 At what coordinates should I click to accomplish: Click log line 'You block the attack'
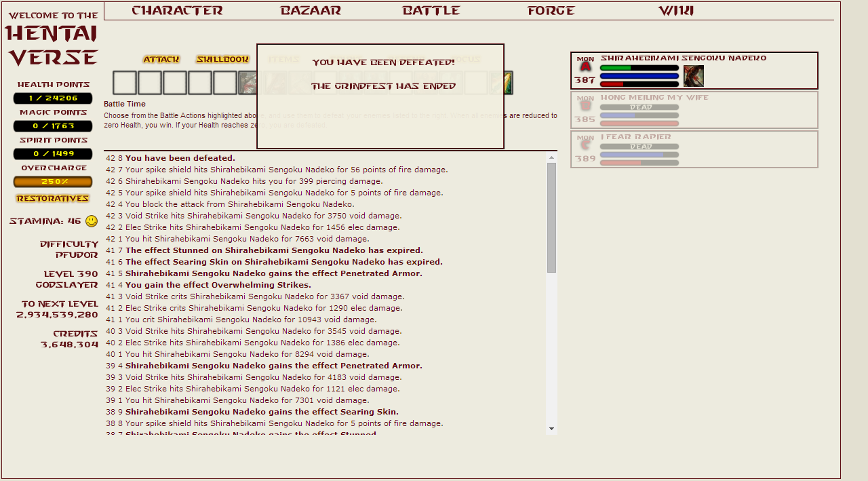(239, 204)
